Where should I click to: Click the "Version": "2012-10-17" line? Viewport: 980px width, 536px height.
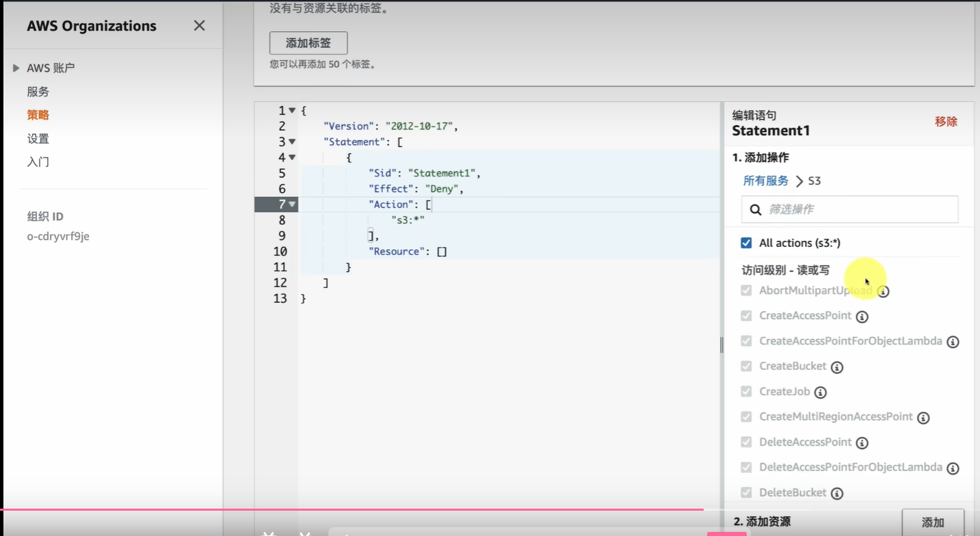(x=390, y=126)
